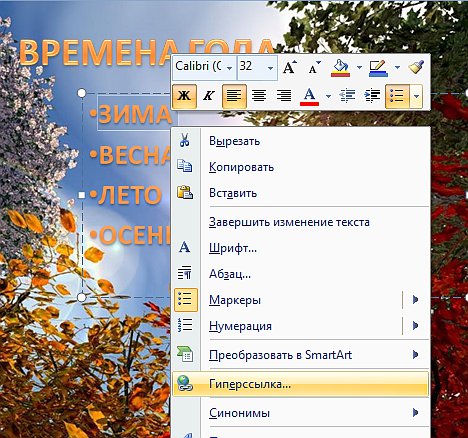
Task: Align text left in mini toolbar
Action: pos(234,96)
